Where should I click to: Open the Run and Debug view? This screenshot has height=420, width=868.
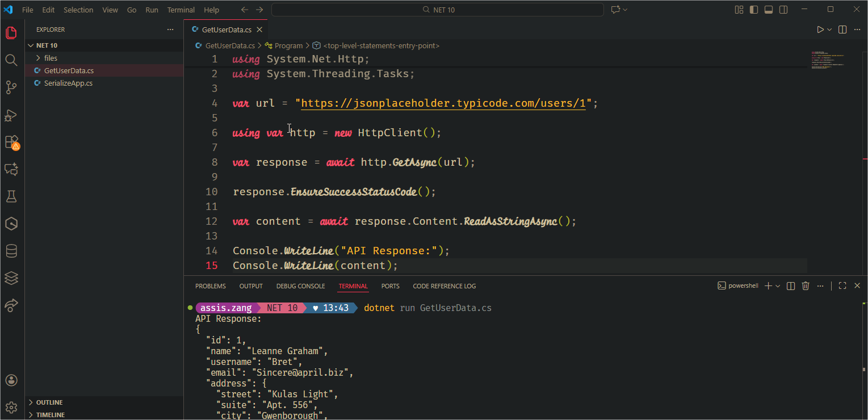coord(11,115)
